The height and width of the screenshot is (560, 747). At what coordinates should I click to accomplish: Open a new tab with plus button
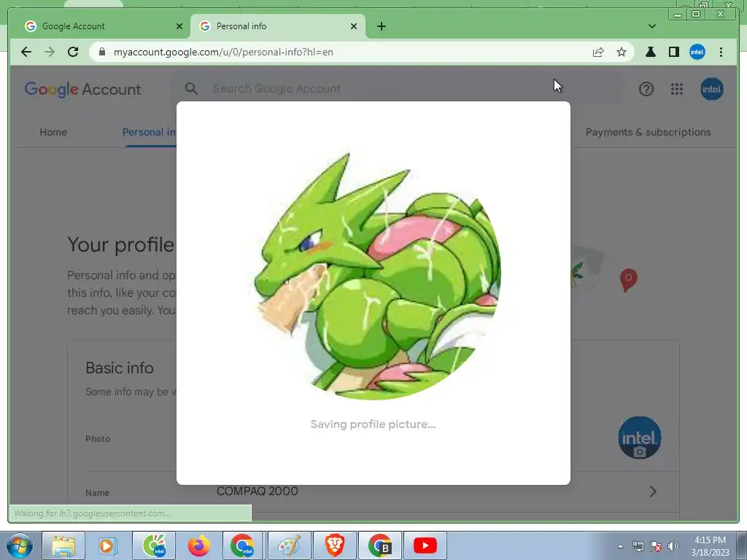[381, 26]
